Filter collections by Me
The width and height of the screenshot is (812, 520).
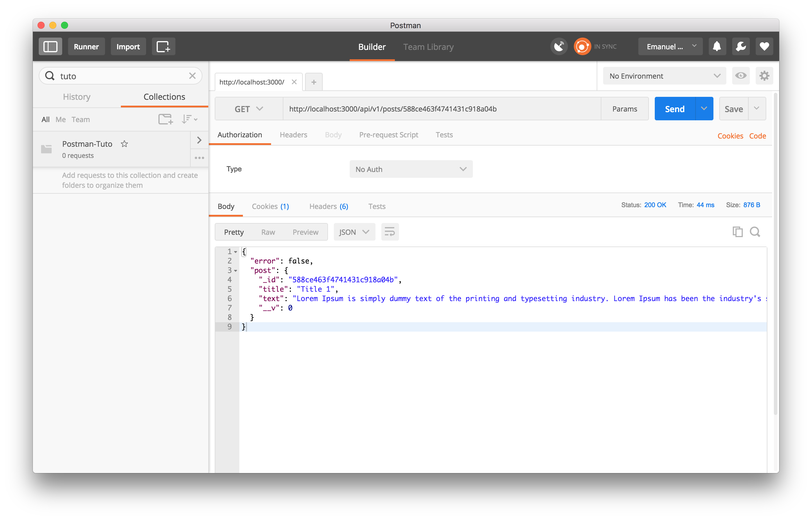click(60, 119)
